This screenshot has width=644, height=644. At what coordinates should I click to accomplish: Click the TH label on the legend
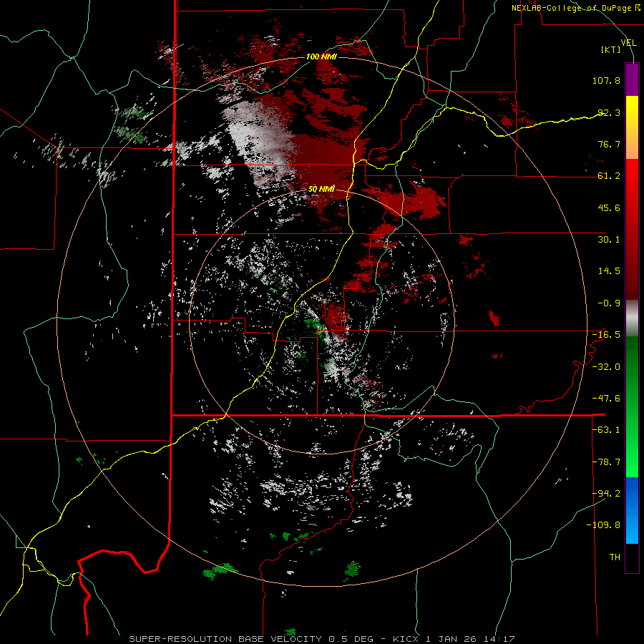coord(615,557)
